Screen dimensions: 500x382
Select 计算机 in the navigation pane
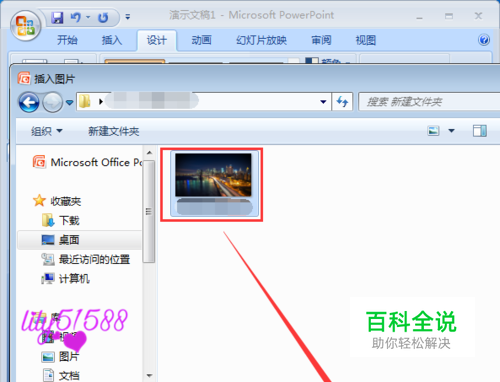[66, 278]
